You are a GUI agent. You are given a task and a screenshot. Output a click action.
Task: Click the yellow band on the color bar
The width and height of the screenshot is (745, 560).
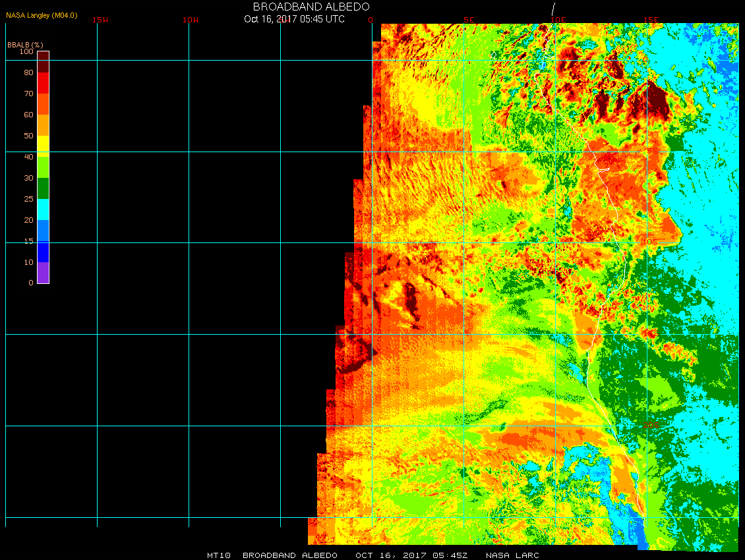[43, 145]
